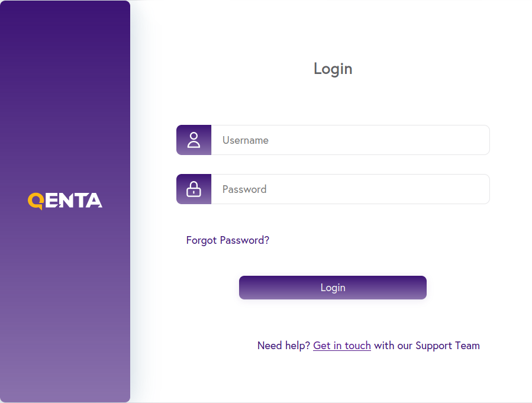532x403 pixels.
Task: Click the "with our Support Team" text
Action: pyautogui.click(x=427, y=346)
